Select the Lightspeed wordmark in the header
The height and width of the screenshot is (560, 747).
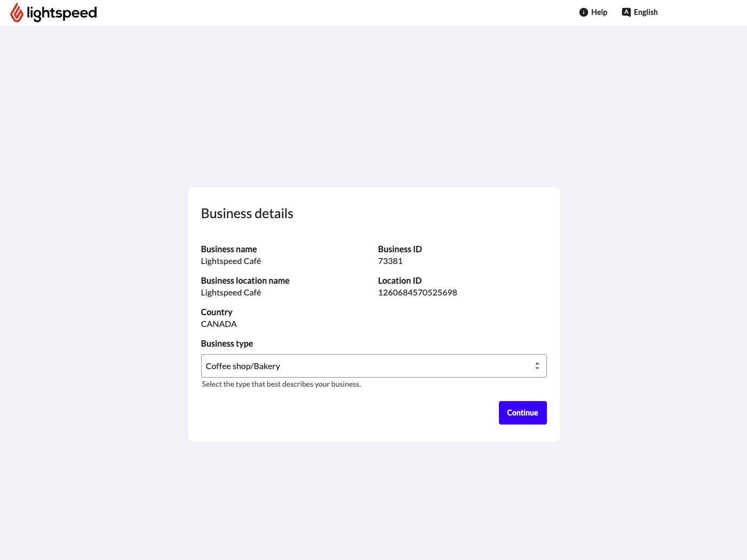(x=62, y=12)
